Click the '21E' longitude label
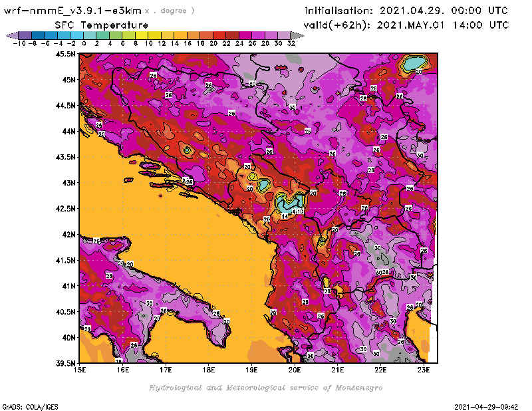The image size is (532, 411). pos(338,370)
